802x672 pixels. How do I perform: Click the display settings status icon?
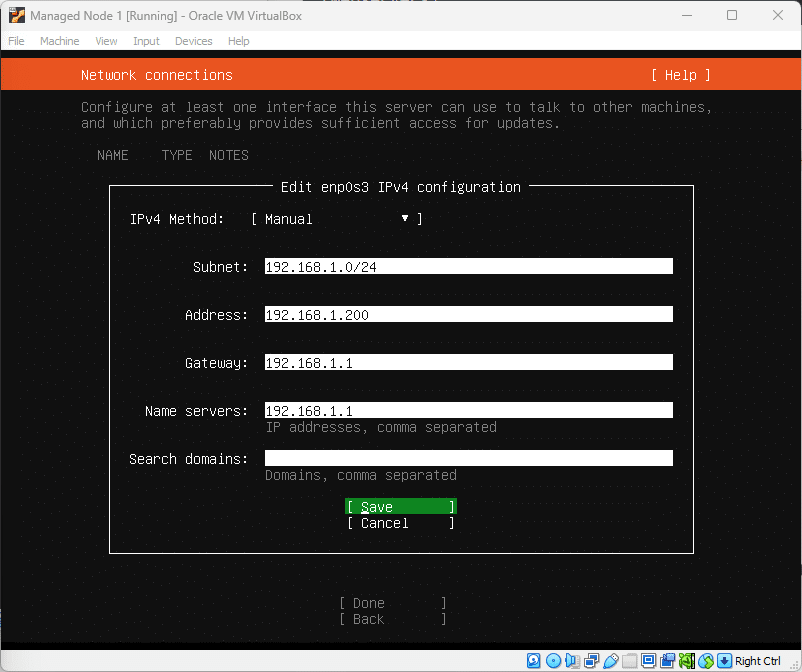pyautogui.click(x=648, y=661)
